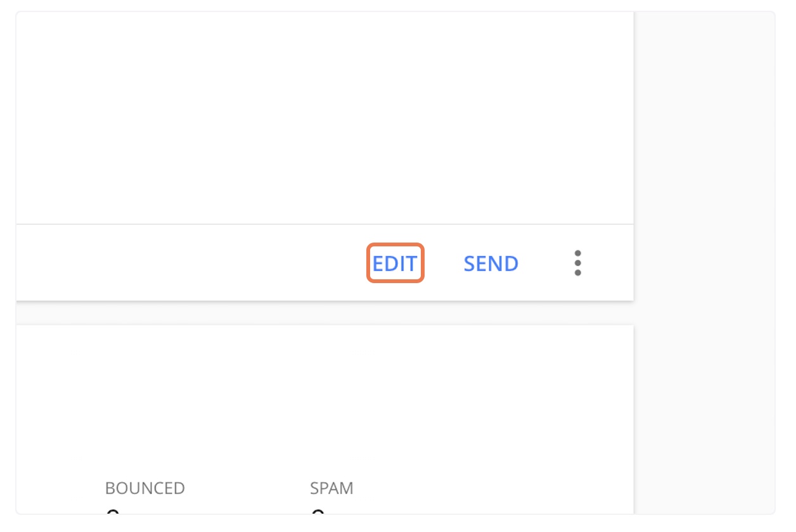Click the gray panel right of the cards
Image resolution: width=796 pixels, height=532 pixels.
tap(704, 262)
